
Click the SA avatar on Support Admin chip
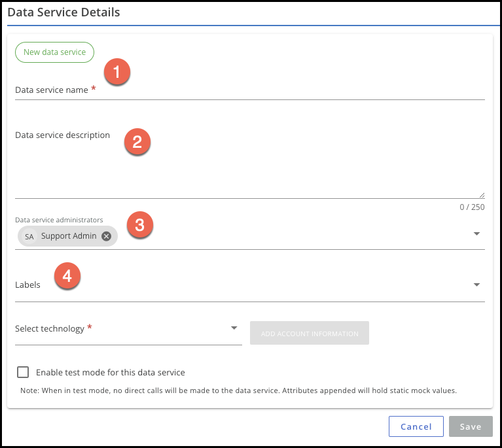pyautogui.click(x=29, y=237)
